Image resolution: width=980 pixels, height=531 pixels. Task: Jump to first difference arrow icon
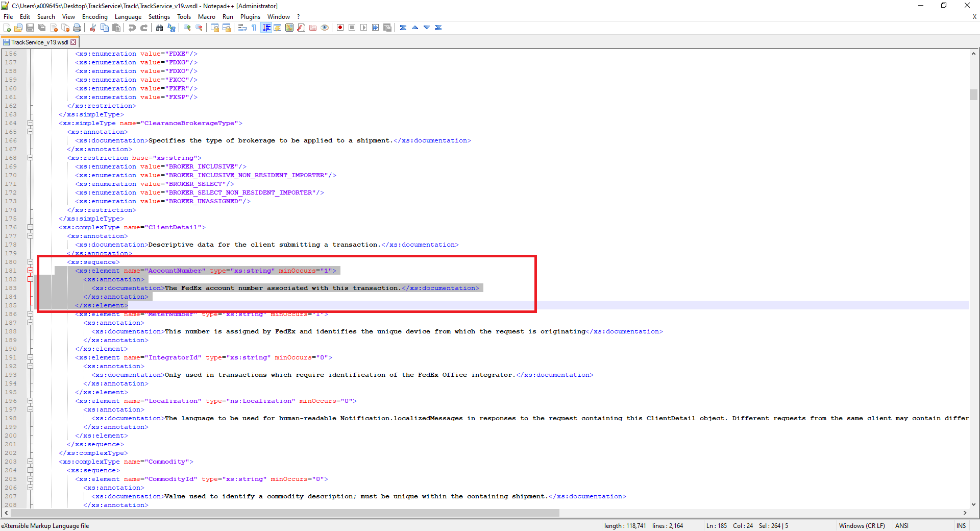click(x=403, y=28)
